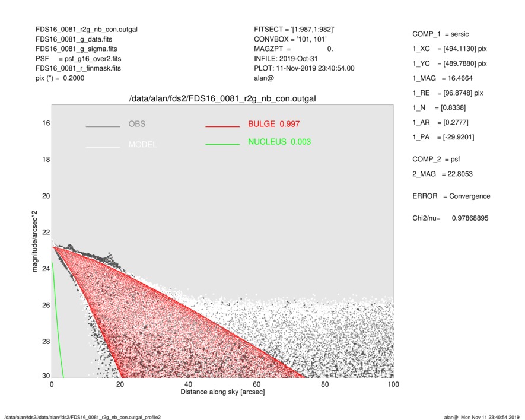Screen dimensions: 525x420
Task: Select the NUCLEUS 0.003 legend label
Action: coord(279,142)
